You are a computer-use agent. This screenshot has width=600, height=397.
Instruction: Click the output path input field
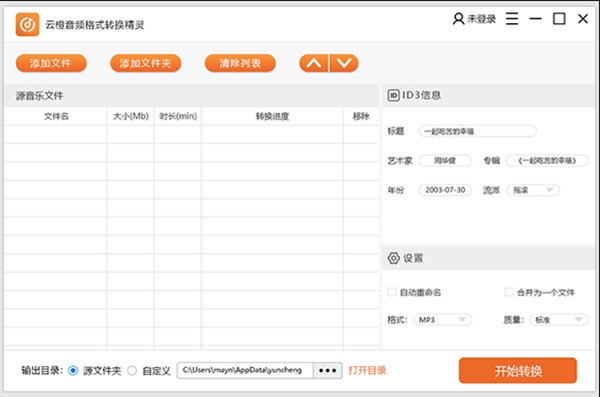tap(245, 370)
